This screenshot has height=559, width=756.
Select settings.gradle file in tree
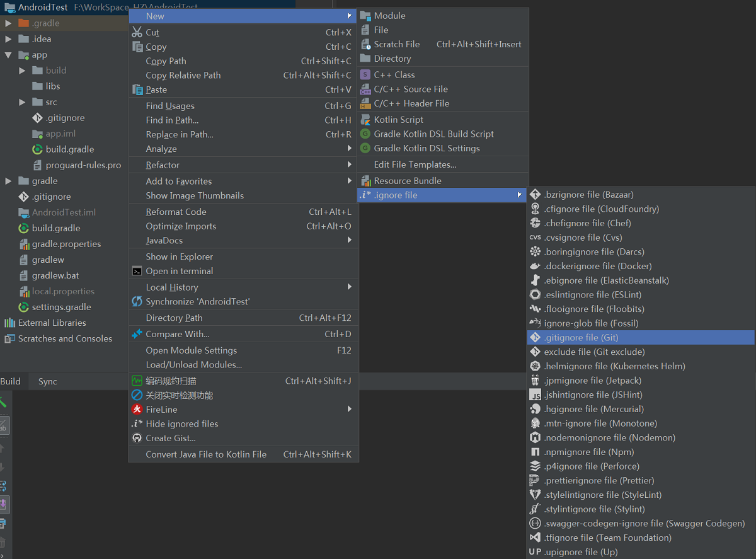click(61, 307)
